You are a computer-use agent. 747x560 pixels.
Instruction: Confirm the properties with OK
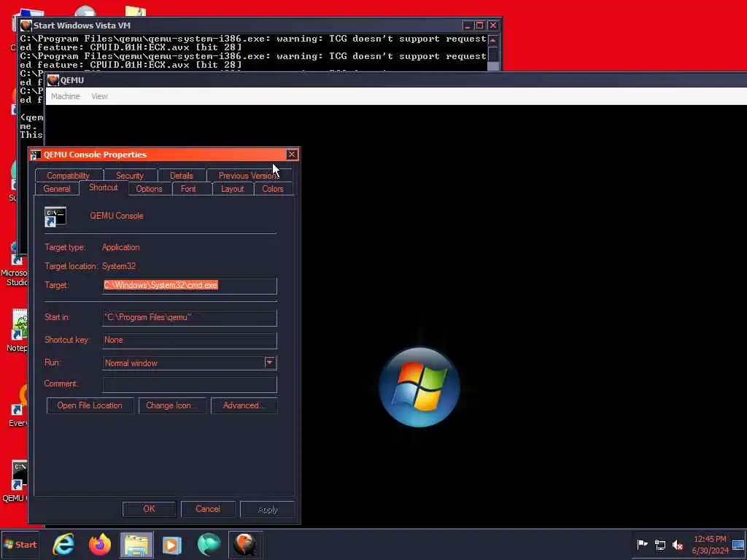149,509
